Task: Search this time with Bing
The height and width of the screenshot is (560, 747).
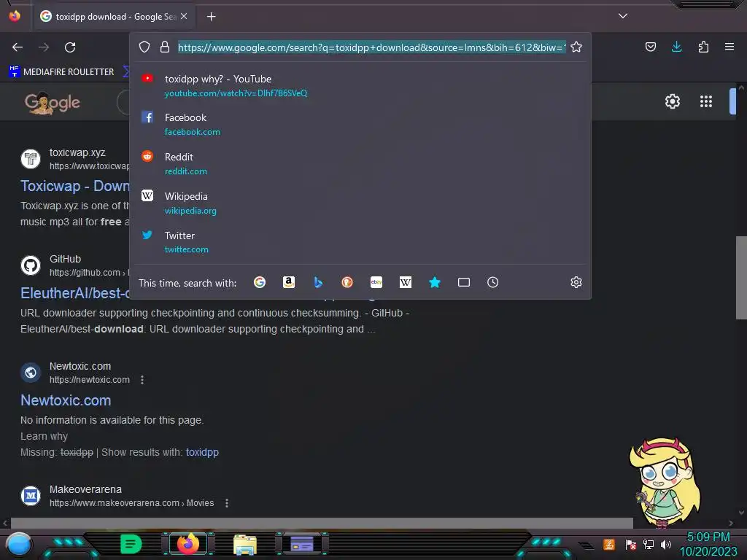Action: (x=318, y=282)
